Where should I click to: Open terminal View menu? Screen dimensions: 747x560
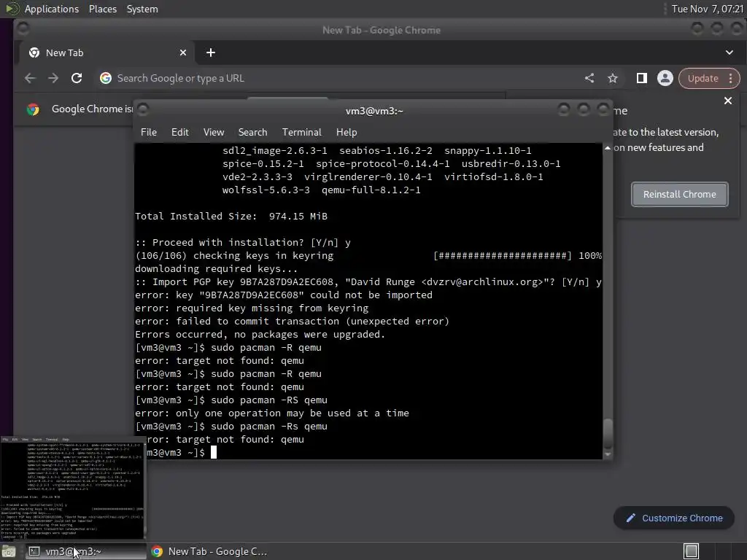point(214,132)
